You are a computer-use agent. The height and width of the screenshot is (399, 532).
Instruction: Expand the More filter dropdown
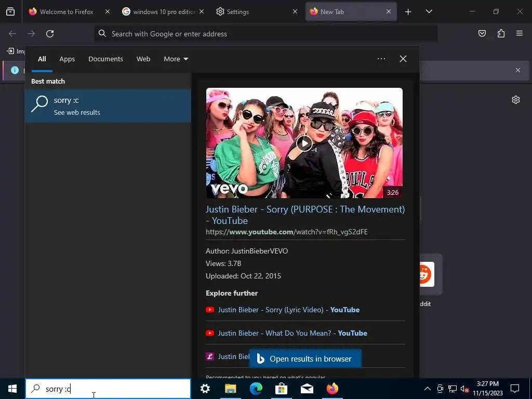(x=176, y=59)
